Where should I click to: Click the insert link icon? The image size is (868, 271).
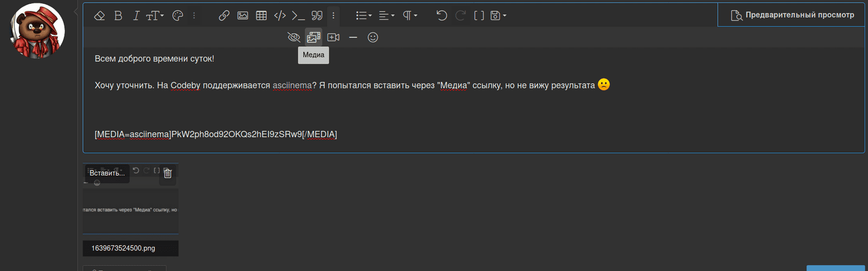224,16
